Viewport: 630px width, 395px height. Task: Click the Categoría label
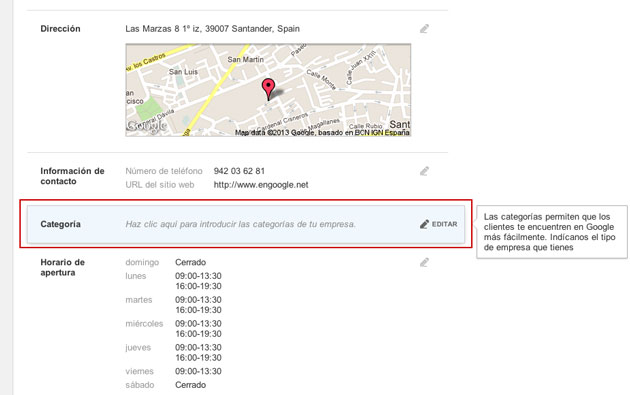point(60,224)
